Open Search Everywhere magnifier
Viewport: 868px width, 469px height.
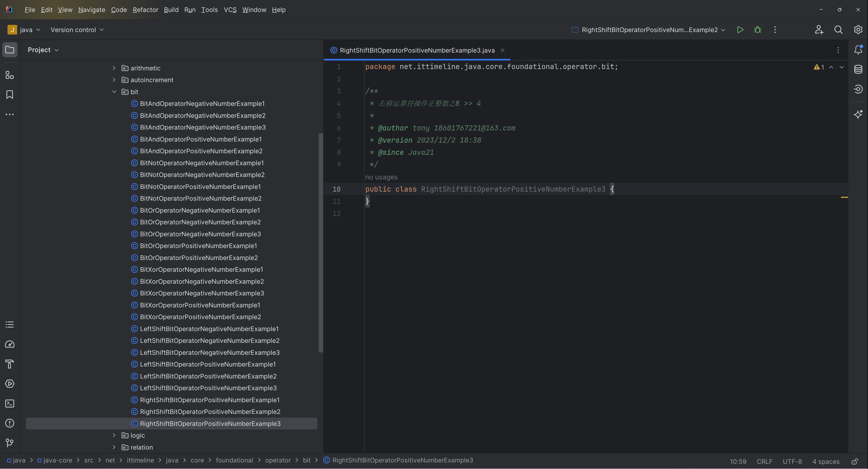pos(838,30)
